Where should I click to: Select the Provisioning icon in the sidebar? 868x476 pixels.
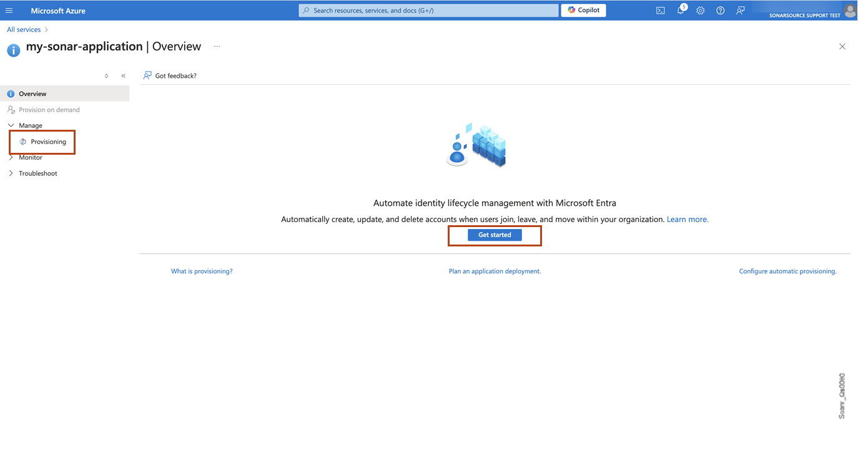click(x=22, y=142)
